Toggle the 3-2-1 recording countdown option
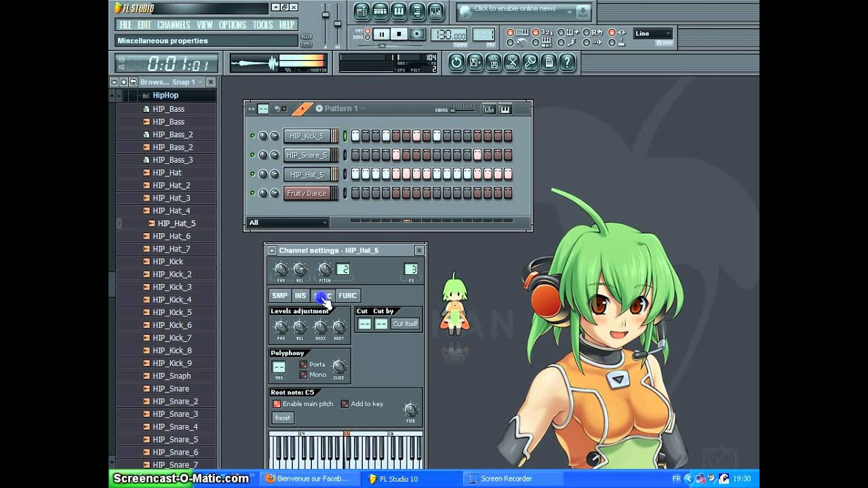 536,32
